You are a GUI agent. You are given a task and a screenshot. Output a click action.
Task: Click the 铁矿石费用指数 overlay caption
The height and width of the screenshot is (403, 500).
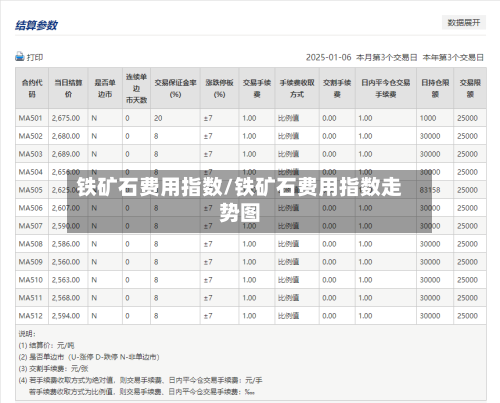pyautogui.click(x=239, y=199)
